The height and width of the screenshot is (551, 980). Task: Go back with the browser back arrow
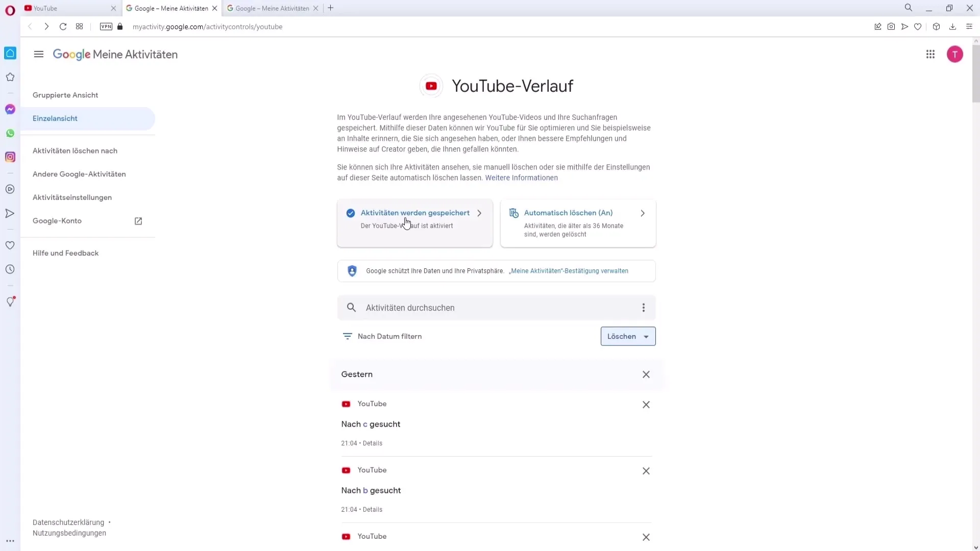pyautogui.click(x=30, y=27)
